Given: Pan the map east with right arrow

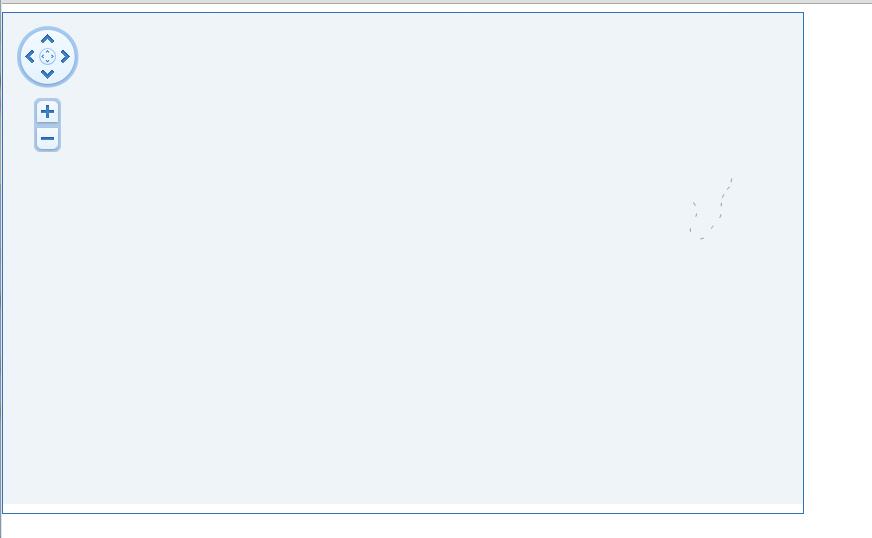Looking at the screenshot, I should point(65,56).
